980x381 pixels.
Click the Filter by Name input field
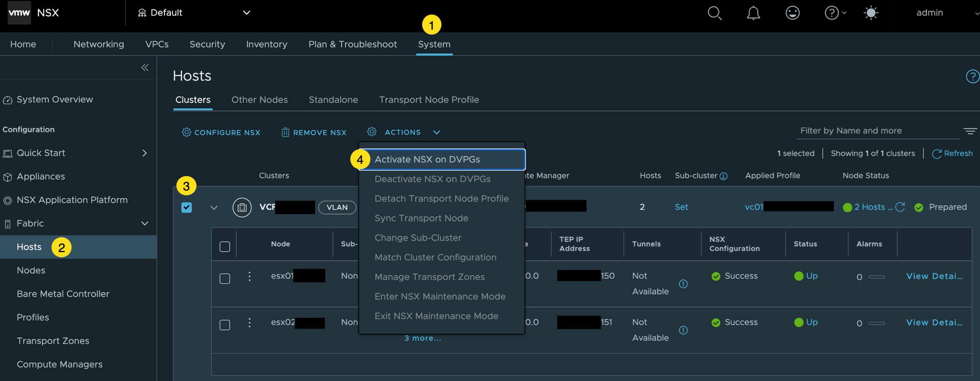(x=878, y=131)
